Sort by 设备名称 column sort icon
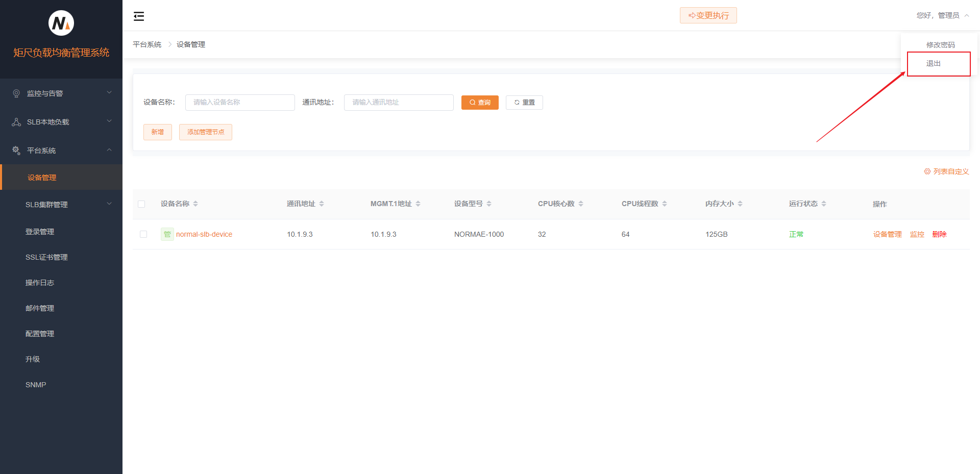Screen dimensions: 980x474 pyautogui.click(x=195, y=204)
